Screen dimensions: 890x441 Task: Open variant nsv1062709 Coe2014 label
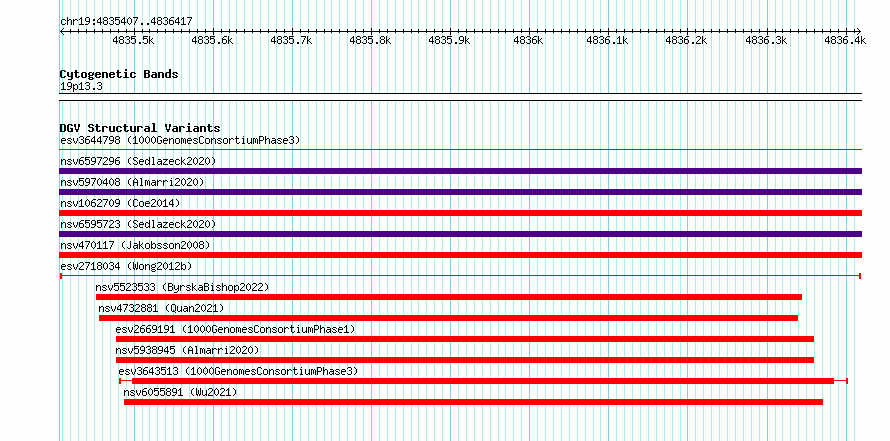click(120, 203)
